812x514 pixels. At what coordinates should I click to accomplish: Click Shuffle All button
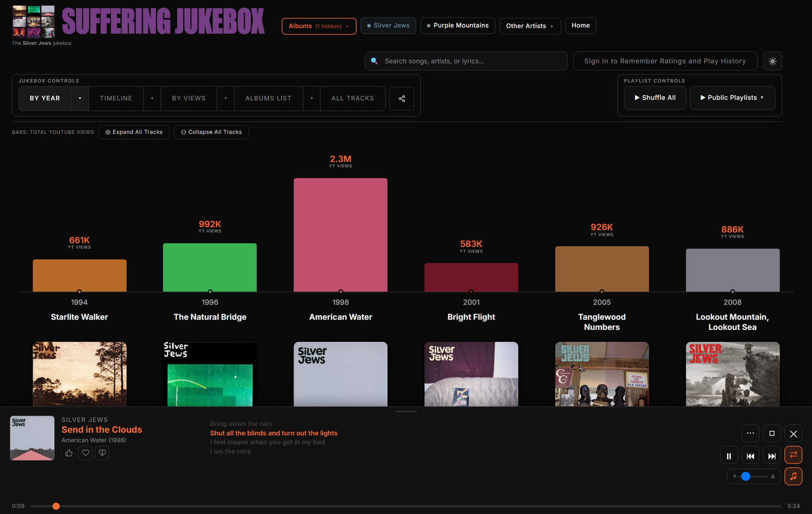click(655, 98)
